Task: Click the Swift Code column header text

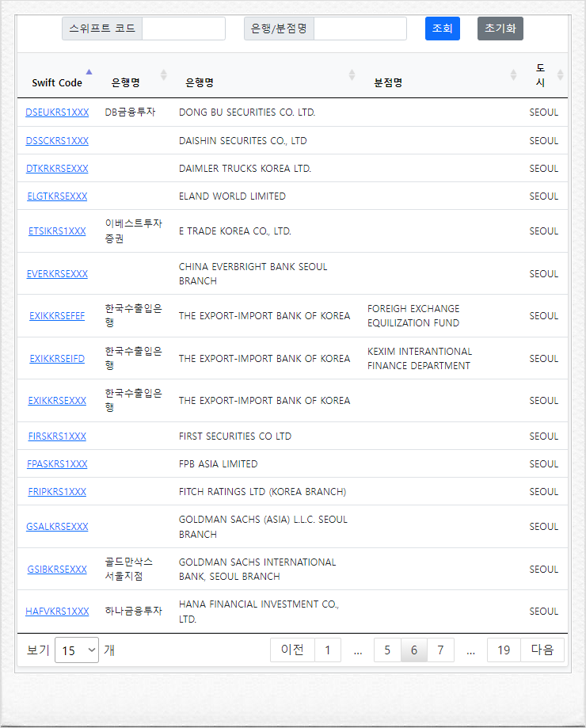Action: point(57,82)
